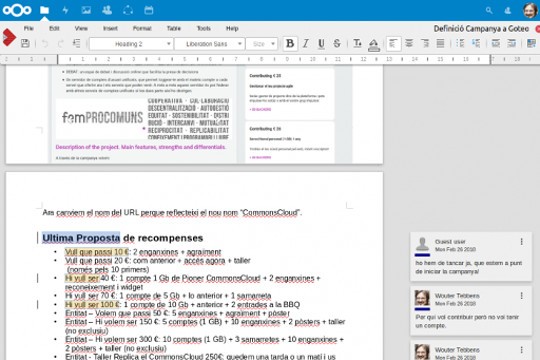
Task: Click the second paragraph spacing icon
Action: coord(512,43)
